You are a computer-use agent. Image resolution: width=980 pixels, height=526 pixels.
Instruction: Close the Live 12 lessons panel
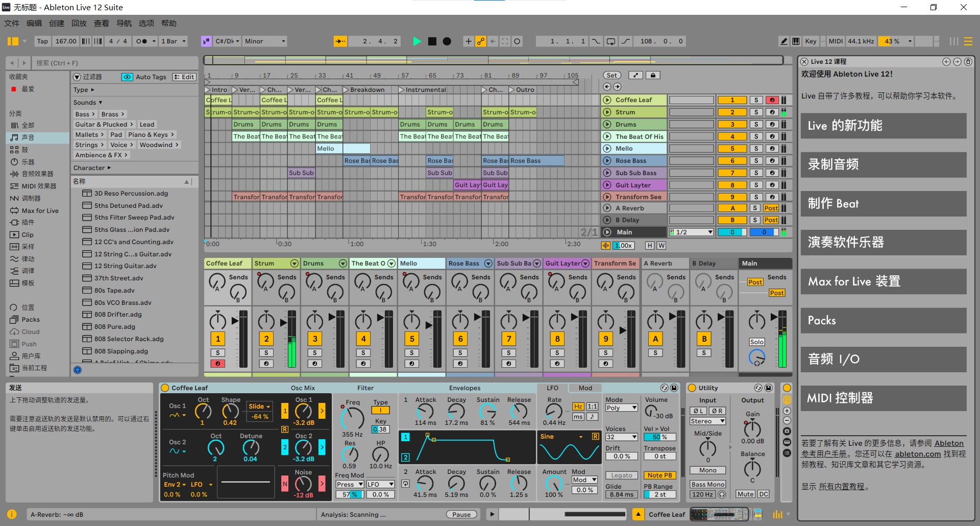tap(804, 62)
